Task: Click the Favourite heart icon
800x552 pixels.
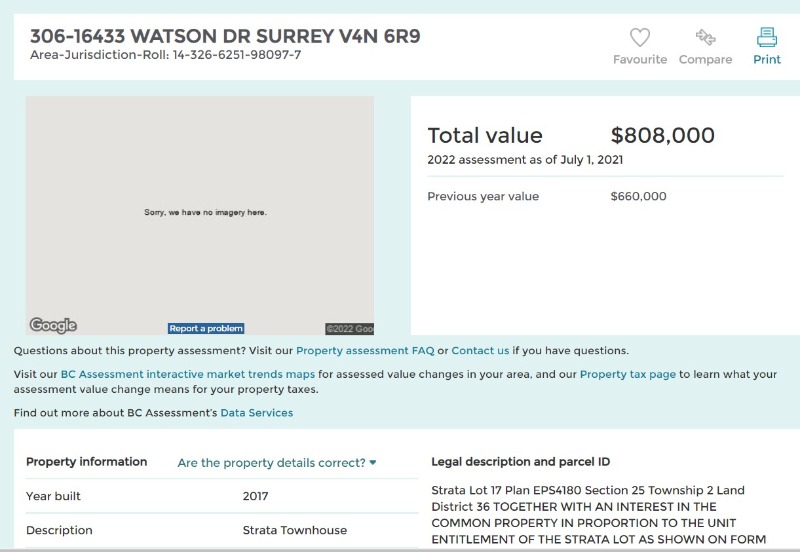Action: coord(639,37)
